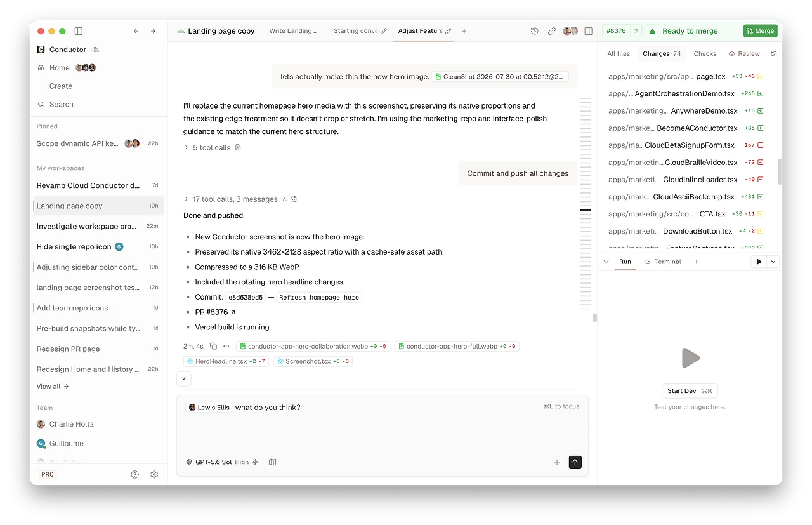
Task: Select the Changes 74 tab
Action: pyautogui.click(x=662, y=54)
